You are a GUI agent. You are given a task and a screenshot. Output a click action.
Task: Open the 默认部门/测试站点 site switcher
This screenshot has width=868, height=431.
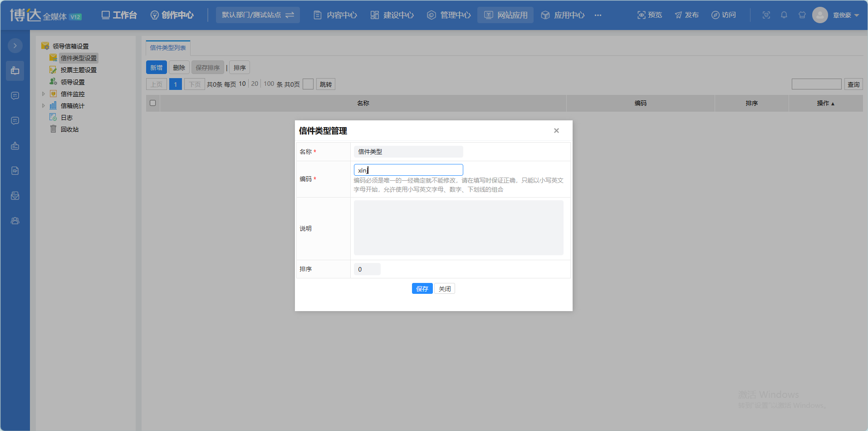point(258,15)
